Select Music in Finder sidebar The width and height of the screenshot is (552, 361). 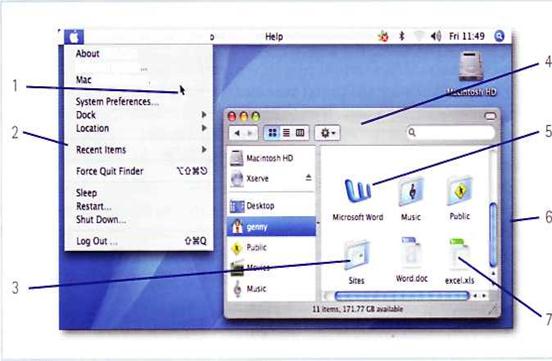point(271,289)
